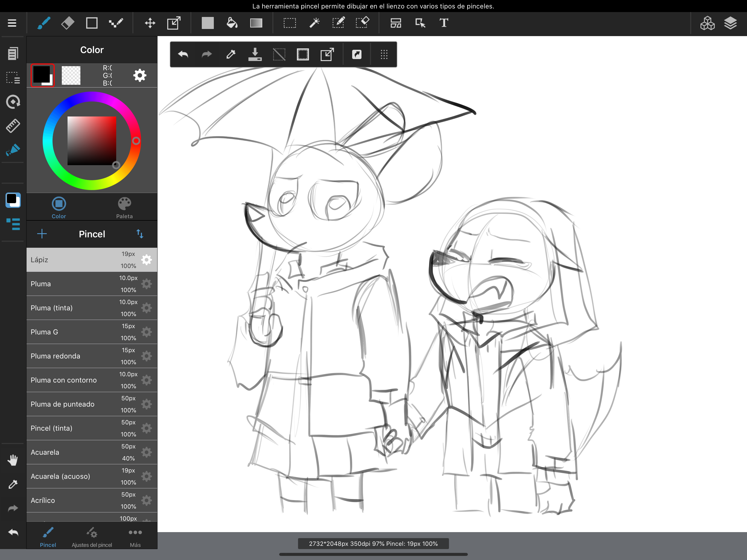The image size is (747, 560).
Task: Select the Magic Wand selection tool
Action: point(314,23)
